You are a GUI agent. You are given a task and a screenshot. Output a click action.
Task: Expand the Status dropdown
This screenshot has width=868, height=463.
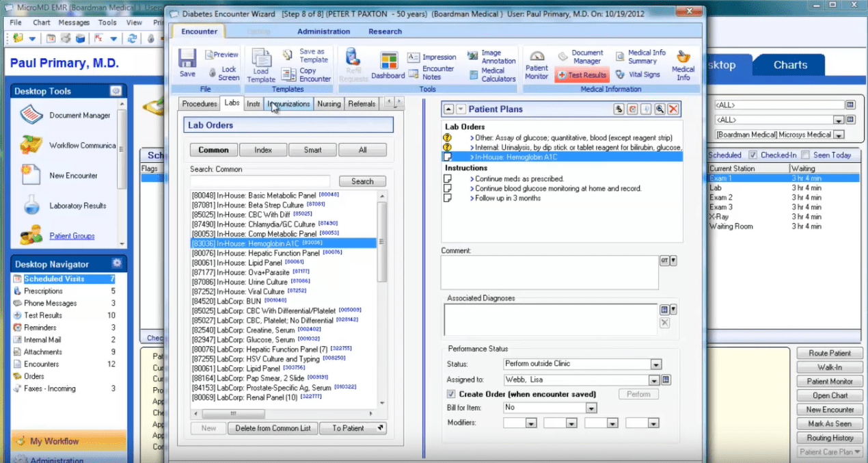656,365
